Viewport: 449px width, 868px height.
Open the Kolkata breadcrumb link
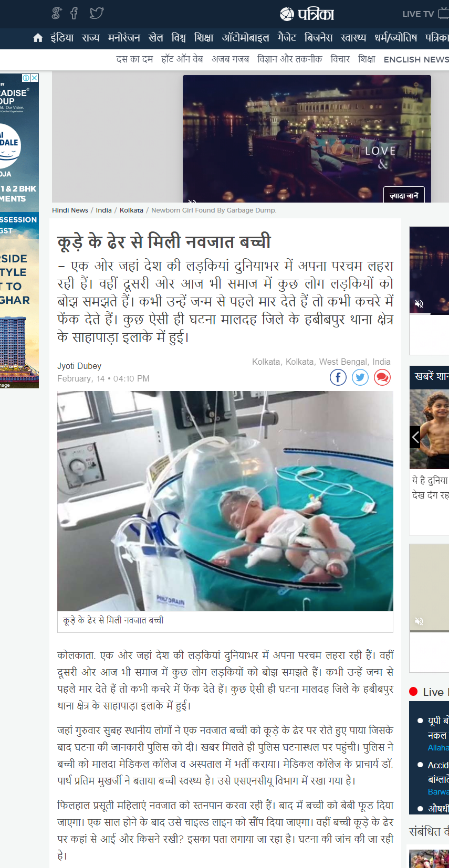131,210
